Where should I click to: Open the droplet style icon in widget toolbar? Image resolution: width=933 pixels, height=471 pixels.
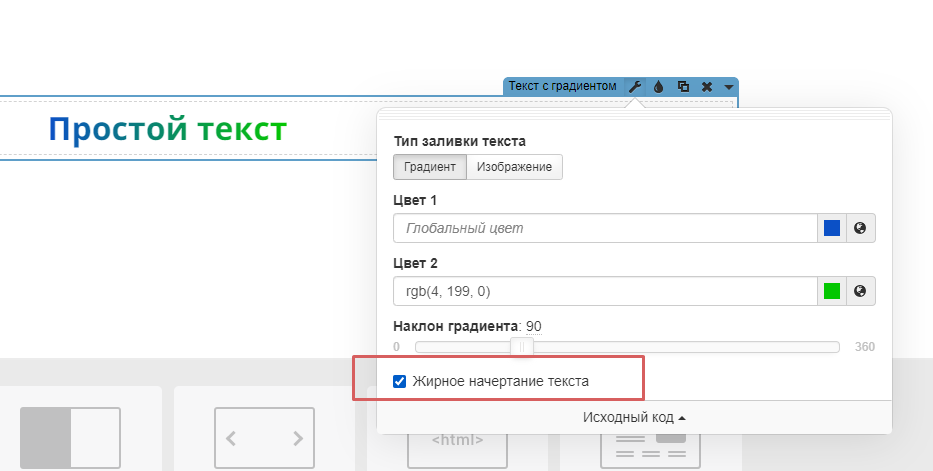[x=659, y=87]
